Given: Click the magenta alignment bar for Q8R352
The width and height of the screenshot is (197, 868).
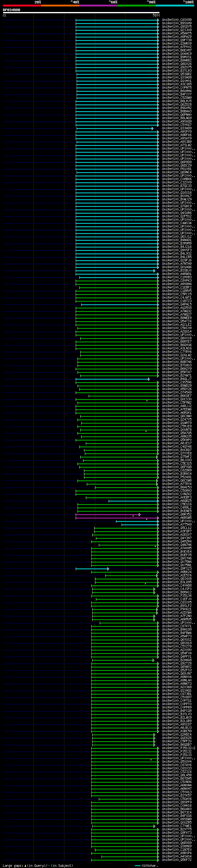Looking at the screenshot, I should coord(108,515).
